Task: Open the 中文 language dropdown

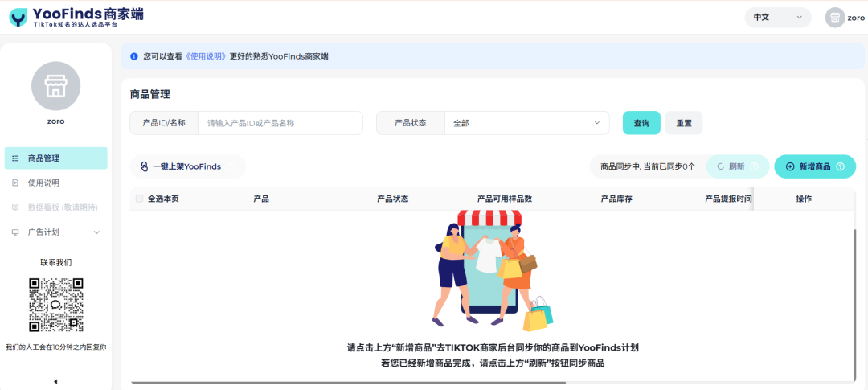Action: pyautogui.click(x=778, y=18)
